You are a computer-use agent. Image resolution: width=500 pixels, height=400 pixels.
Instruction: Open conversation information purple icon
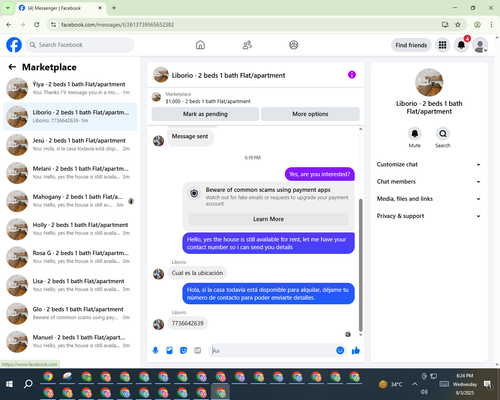pos(352,75)
